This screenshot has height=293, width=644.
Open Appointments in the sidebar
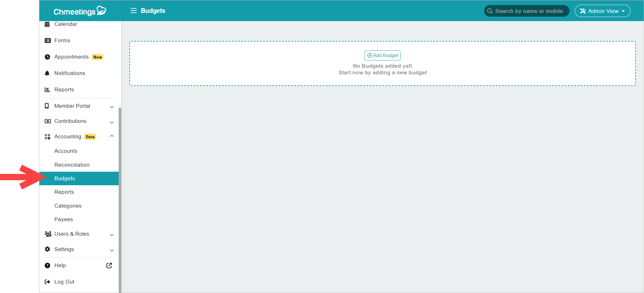coord(71,57)
